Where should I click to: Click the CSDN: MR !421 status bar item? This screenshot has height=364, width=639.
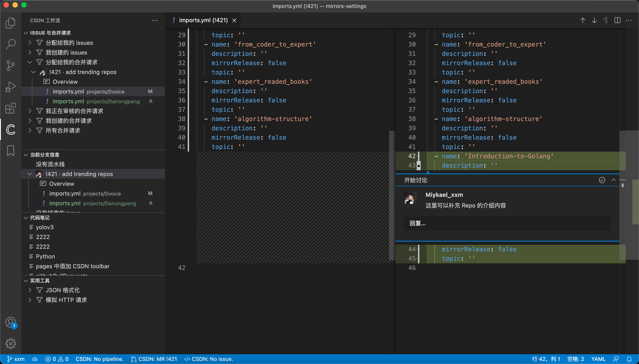[154, 359]
